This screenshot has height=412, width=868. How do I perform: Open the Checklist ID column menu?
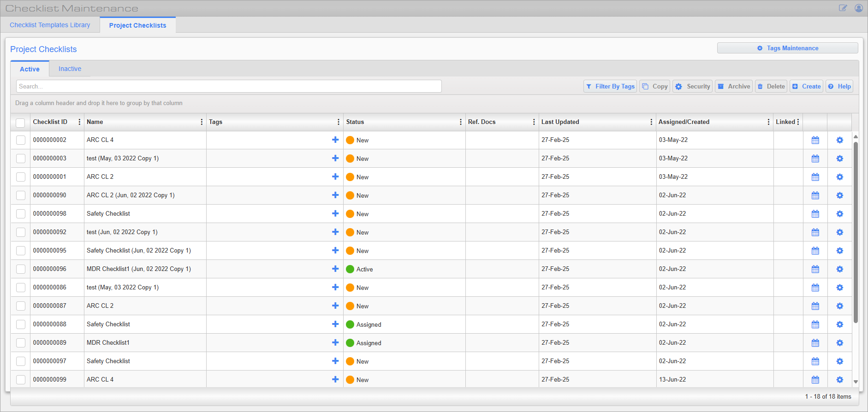pos(79,122)
